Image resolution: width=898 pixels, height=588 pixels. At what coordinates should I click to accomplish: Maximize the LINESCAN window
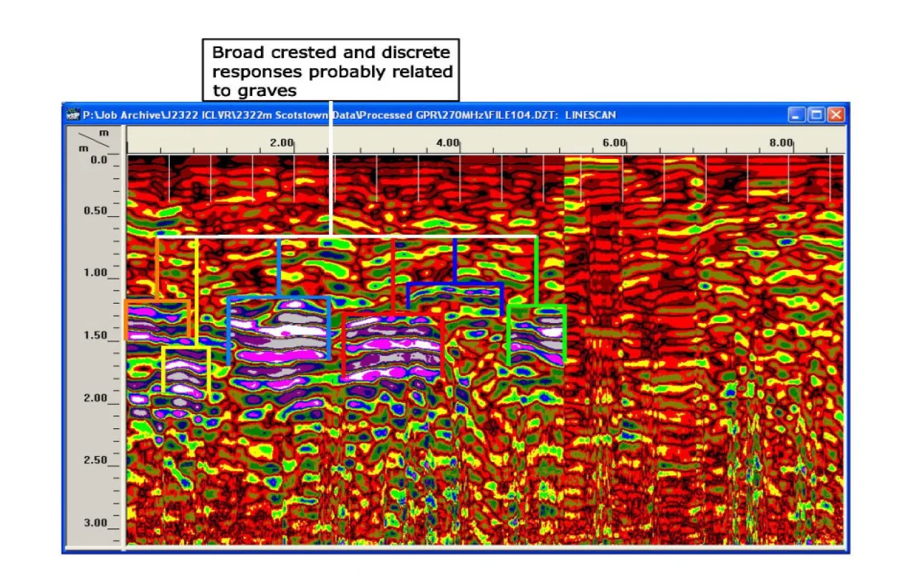(816, 115)
